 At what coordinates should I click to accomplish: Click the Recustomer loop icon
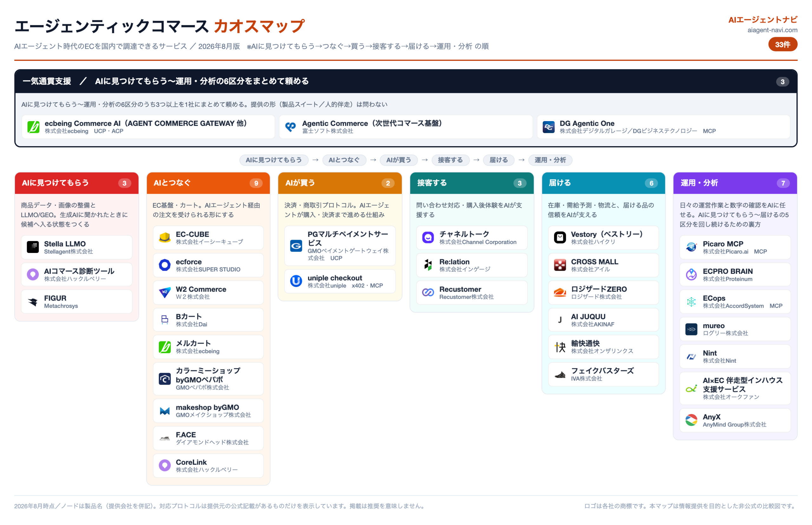pos(428,293)
